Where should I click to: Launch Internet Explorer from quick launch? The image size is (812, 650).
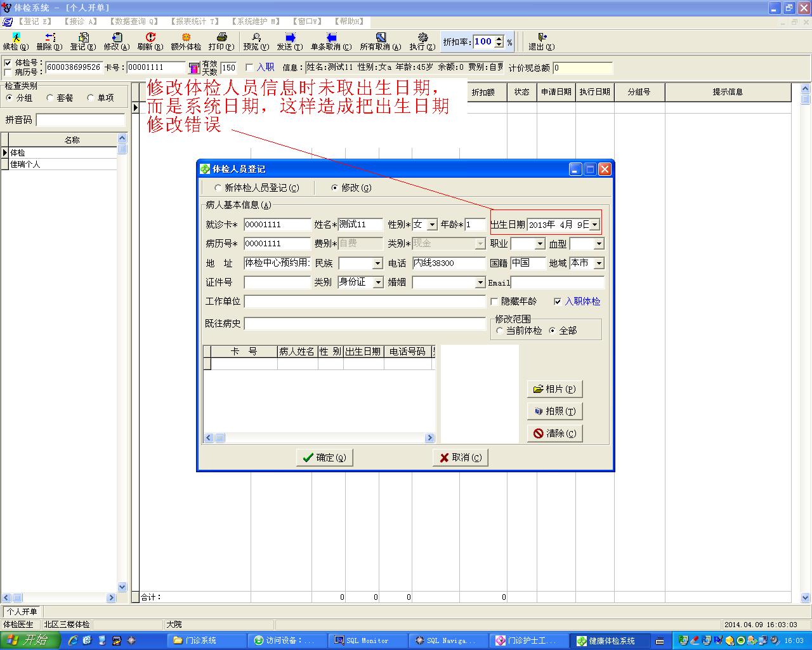click(73, 640)
